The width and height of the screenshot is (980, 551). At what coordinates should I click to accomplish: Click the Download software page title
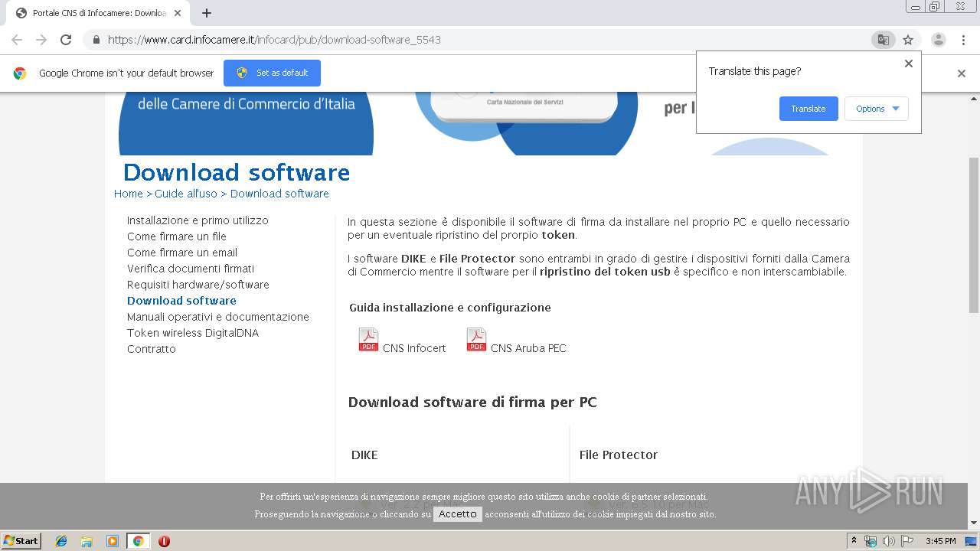[x=237, y=172]
